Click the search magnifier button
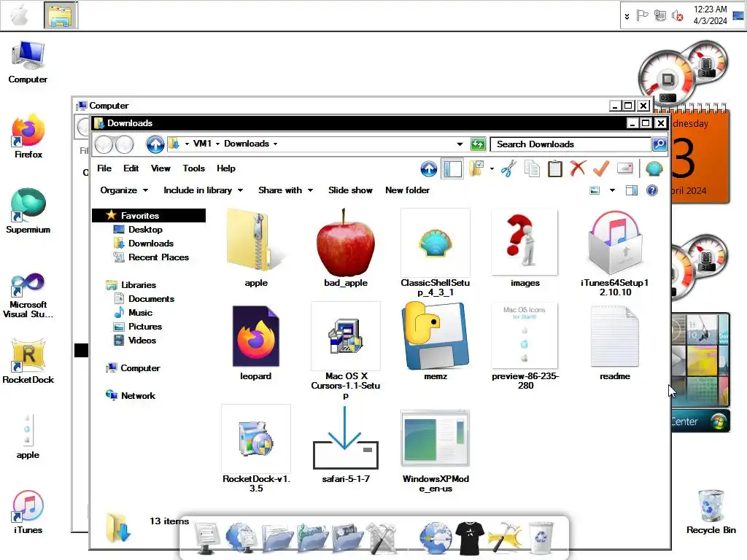The width and height of the screenshot is (747, 560). click(659, 144)
